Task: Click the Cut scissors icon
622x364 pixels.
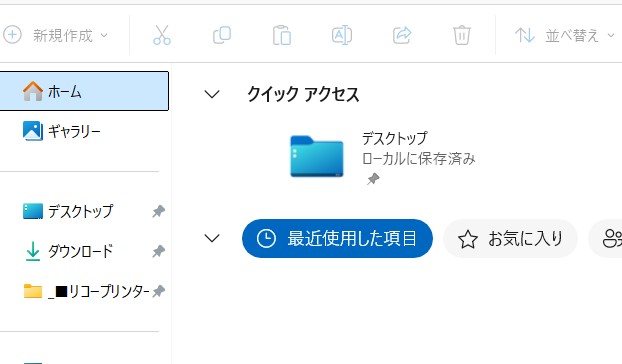Action: [162, 35]
